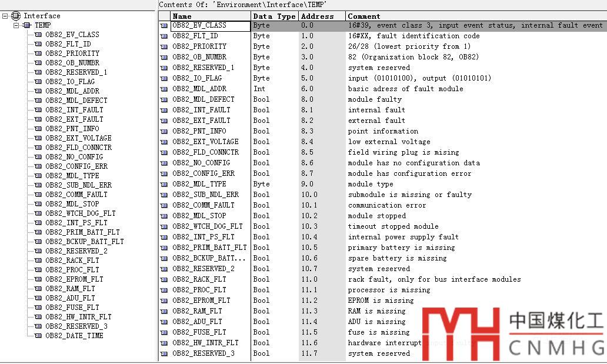Click the Interface root icon in tree
This screenshot has height=364, width=607.
point(16,16)
